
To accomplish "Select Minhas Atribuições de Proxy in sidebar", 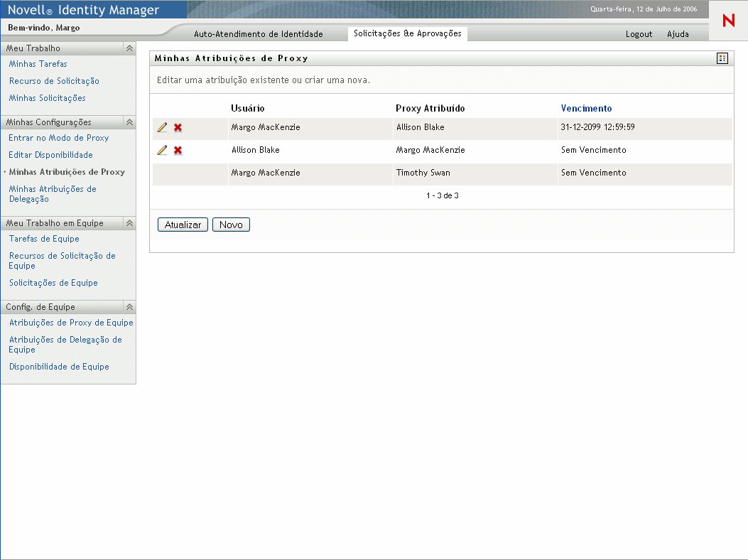I will tap(67, 172).
